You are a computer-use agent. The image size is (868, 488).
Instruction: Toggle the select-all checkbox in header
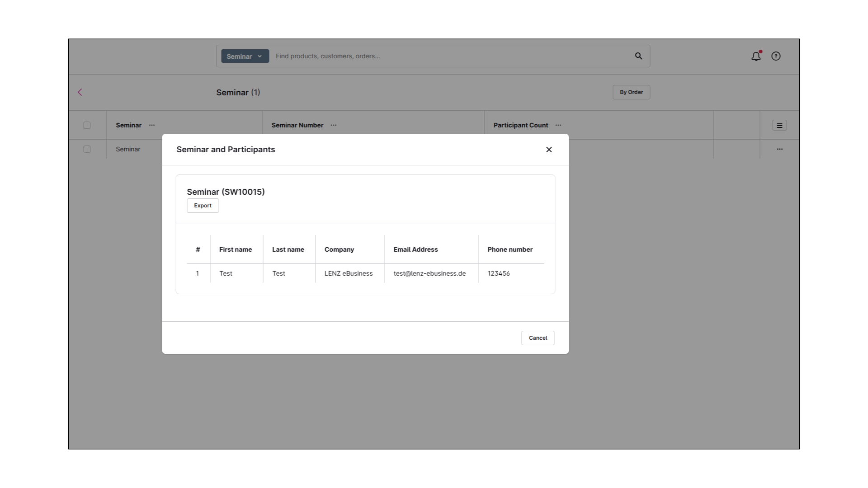click(87, 125)
